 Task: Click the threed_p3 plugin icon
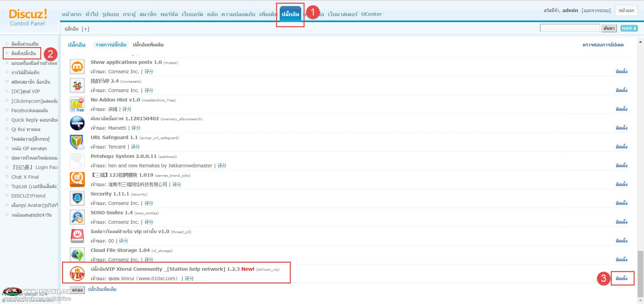[x=77, y=236]
